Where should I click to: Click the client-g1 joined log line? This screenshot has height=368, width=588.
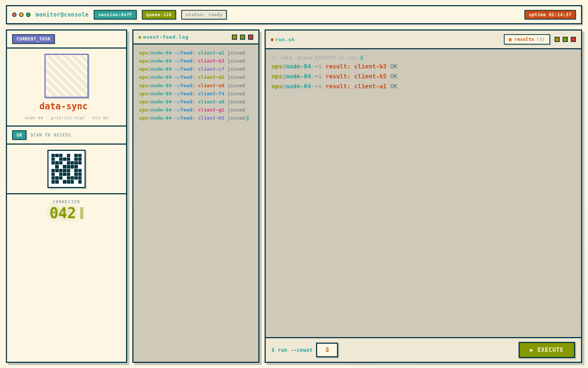(x=192, y=110)
